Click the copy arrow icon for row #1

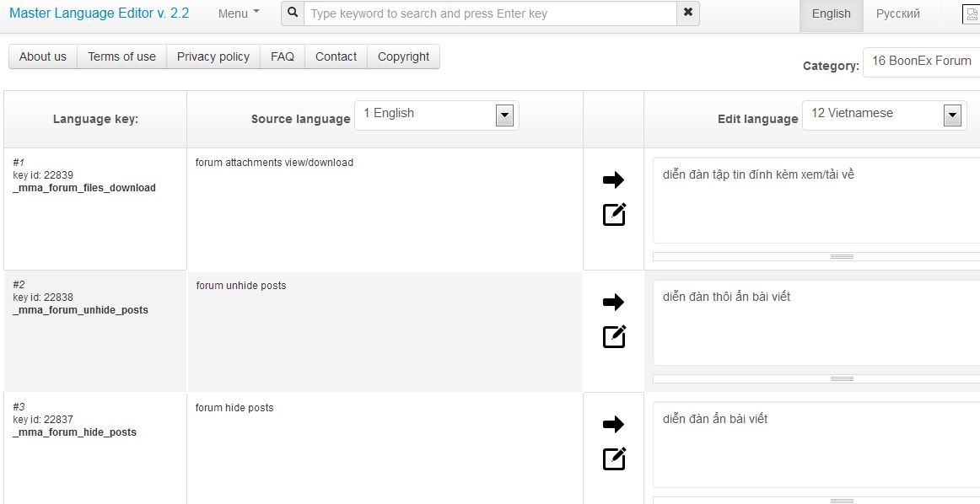pyautogui.click(x=613, y=180)
